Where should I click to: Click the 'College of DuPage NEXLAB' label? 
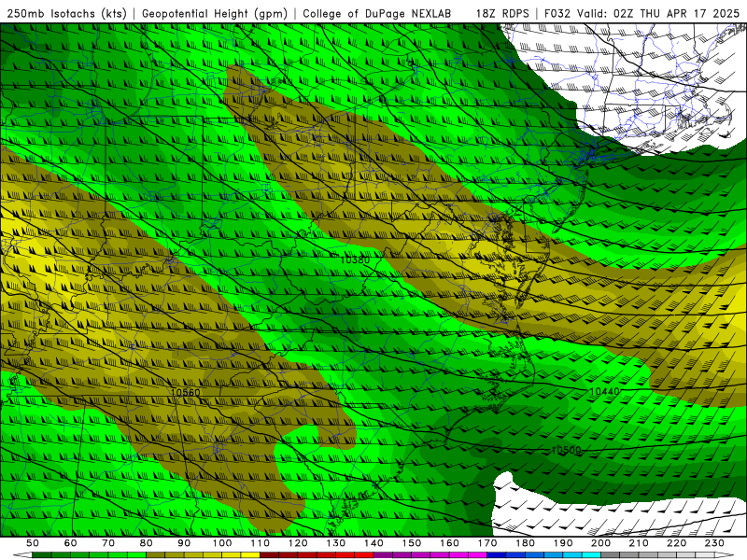(x=377, y=13)
